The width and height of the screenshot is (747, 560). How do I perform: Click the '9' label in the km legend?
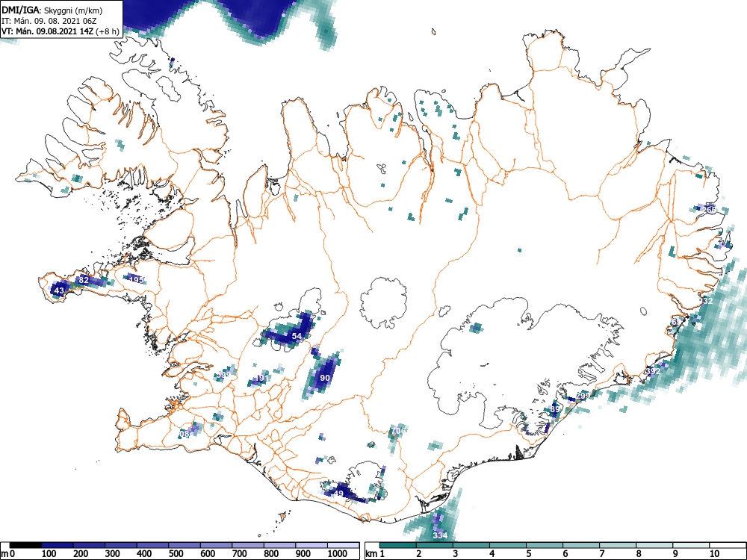click(675, 554)
